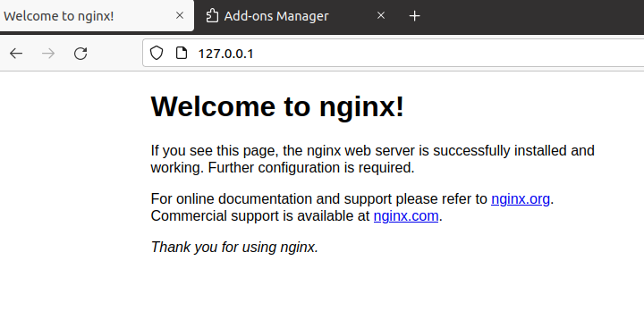Select the Welcome to nginx! tab
Viewport: 644px width, 328px height.
[96, 15]
